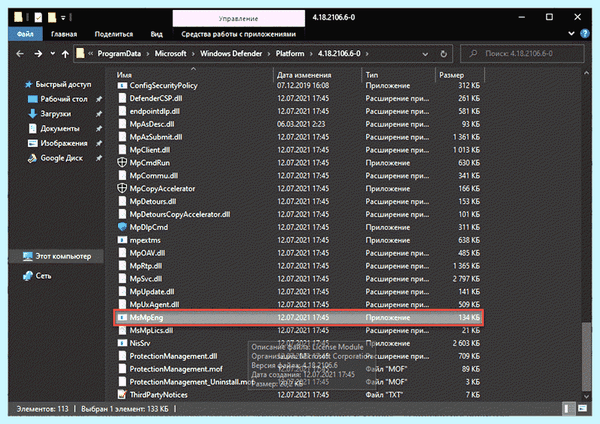Screen dimensions: 600x424
Task: Open Быстрый доступ in navigation pane
Action: 63,84
